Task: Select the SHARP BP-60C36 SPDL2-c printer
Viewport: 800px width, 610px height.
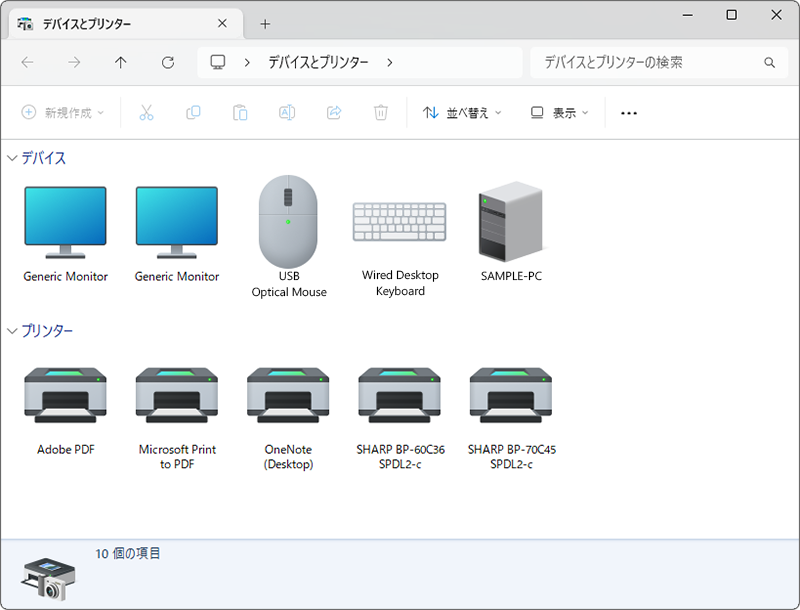Action: coord(399,395)
